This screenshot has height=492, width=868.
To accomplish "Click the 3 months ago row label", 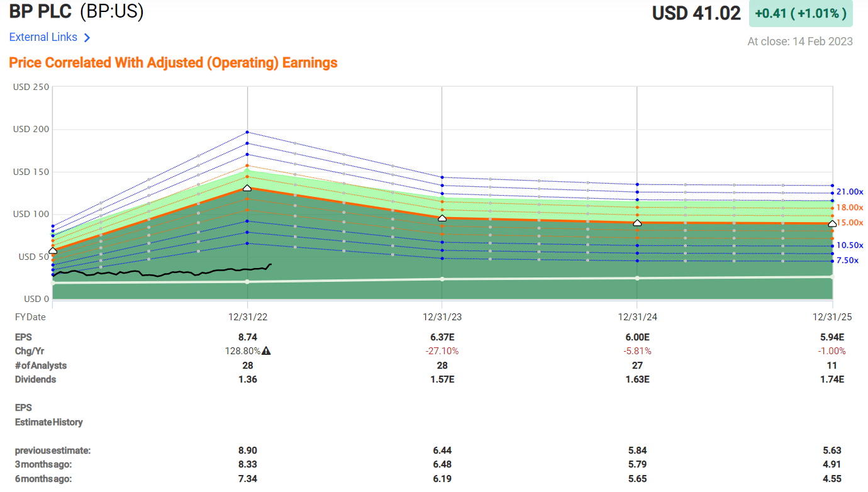I will click(x=43, y=464).
